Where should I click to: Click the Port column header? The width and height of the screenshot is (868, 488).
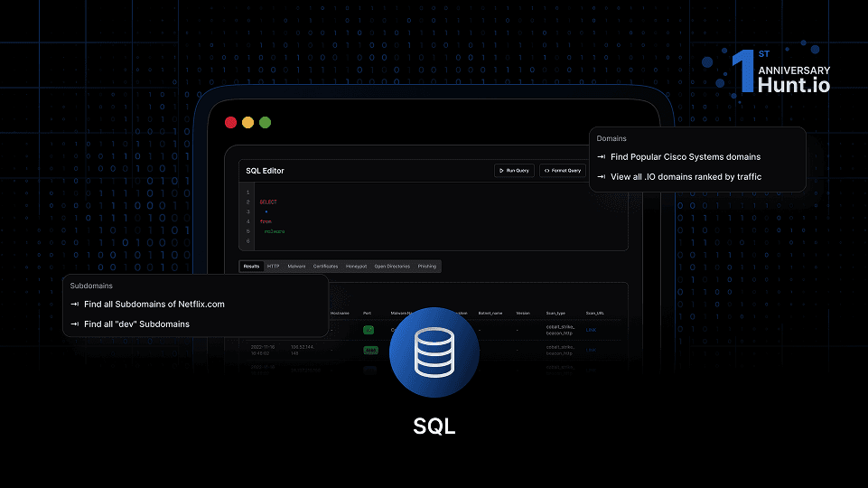[x=367, y=313]
